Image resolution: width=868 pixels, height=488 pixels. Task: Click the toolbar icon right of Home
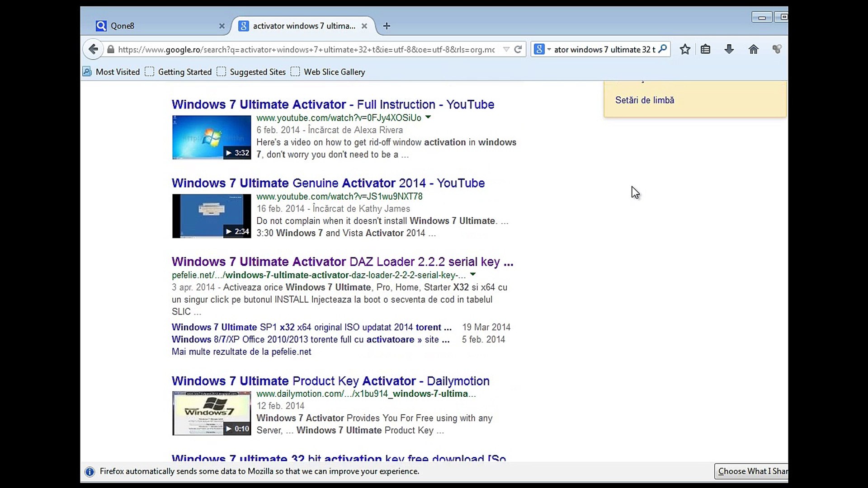tap(777, 49)
